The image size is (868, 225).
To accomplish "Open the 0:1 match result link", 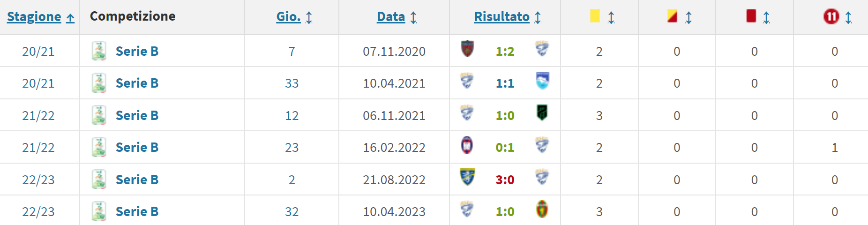I will click(505, 147).
